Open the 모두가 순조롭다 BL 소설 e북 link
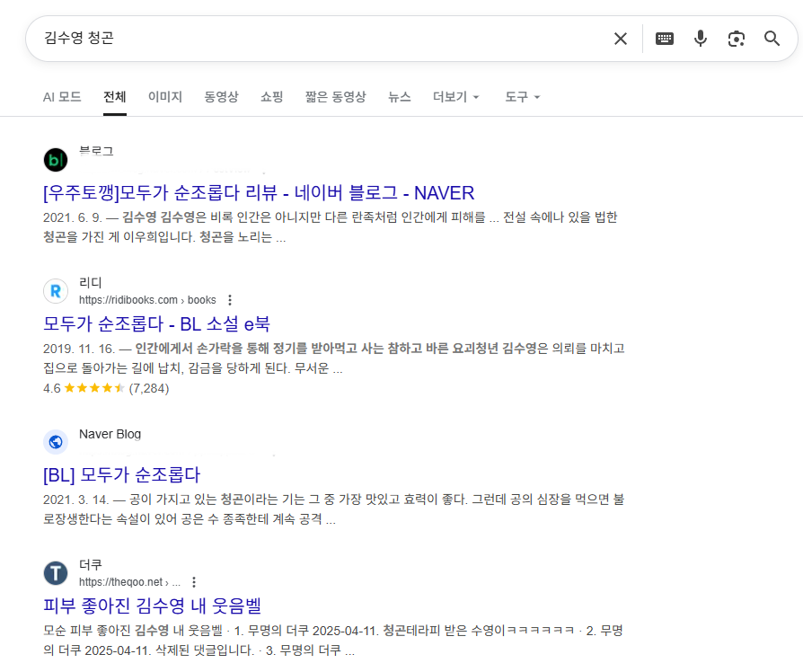 pos(156,324)
